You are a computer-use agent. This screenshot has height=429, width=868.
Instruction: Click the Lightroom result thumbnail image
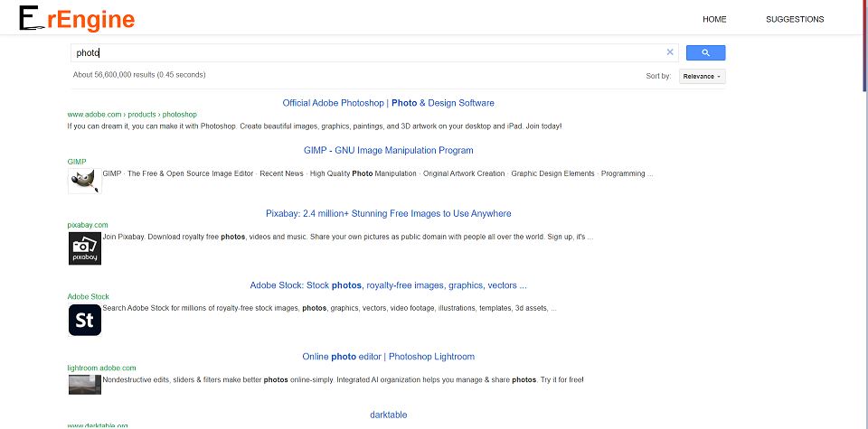(x=85, y=384)
